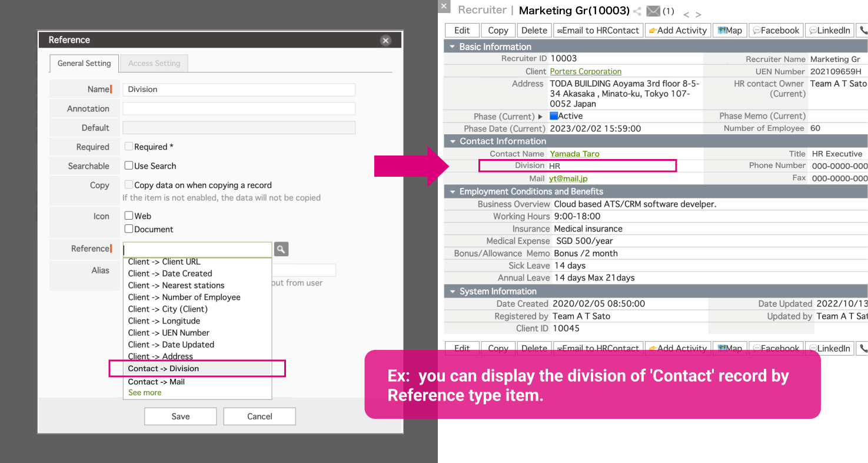The width and height of the screenshot is (868, 463).
Task: Switch to the Access Setting tab
Action: [x=154, y=64]
